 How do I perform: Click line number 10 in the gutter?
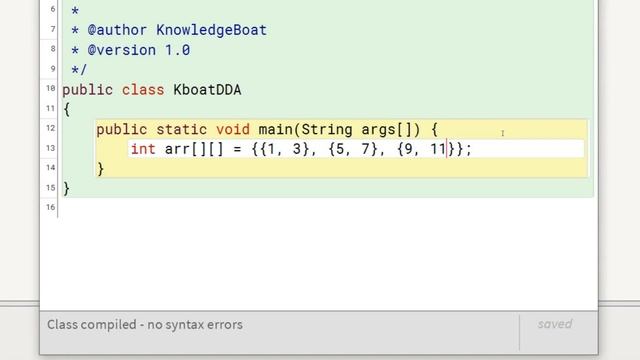coord(50,88)
